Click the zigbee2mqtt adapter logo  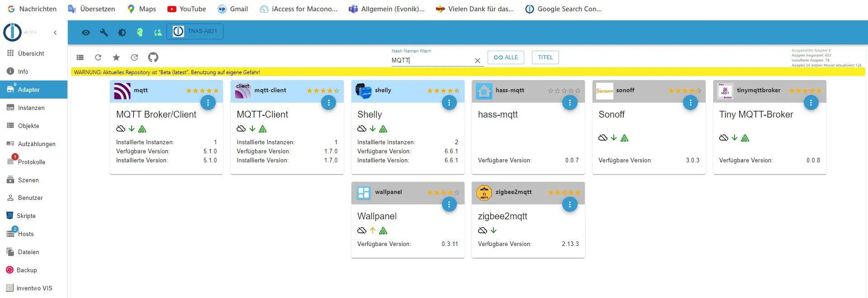484,193
